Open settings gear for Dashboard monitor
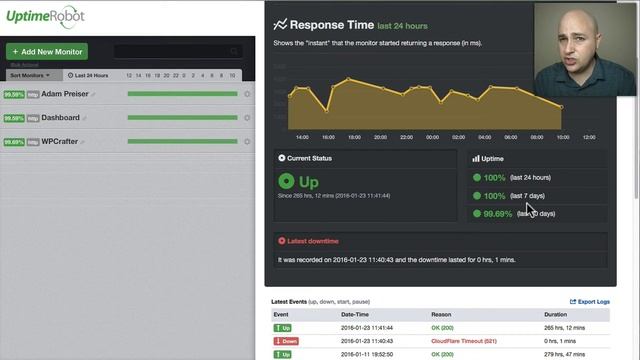The image size is (640, 360). [247, 118]
